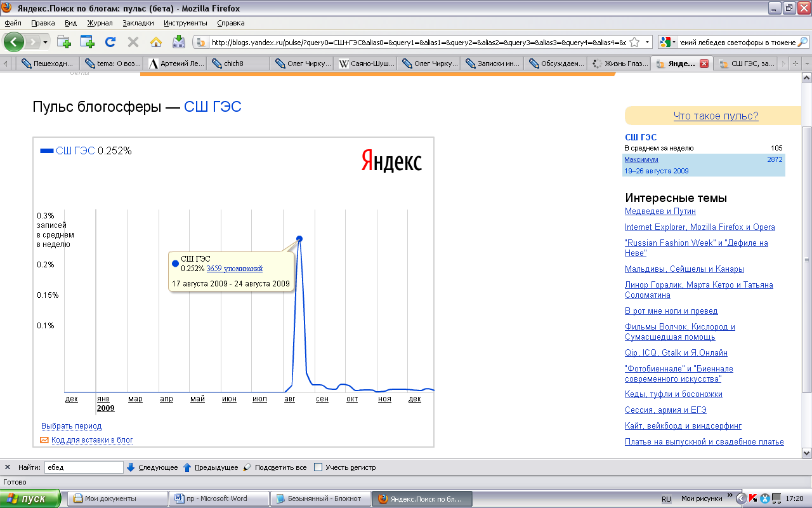
Task: Switch to the Жизнь Глаз... tab
Action: (x=620, y=63)
